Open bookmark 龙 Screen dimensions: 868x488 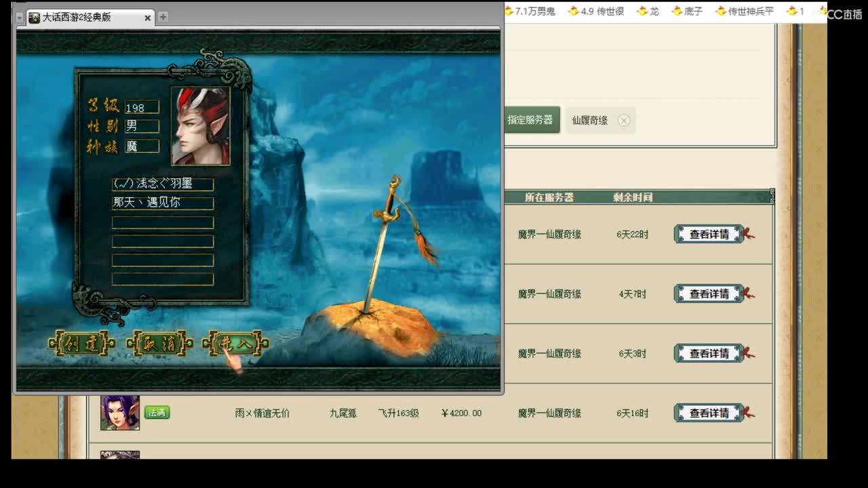pos(648,11)
